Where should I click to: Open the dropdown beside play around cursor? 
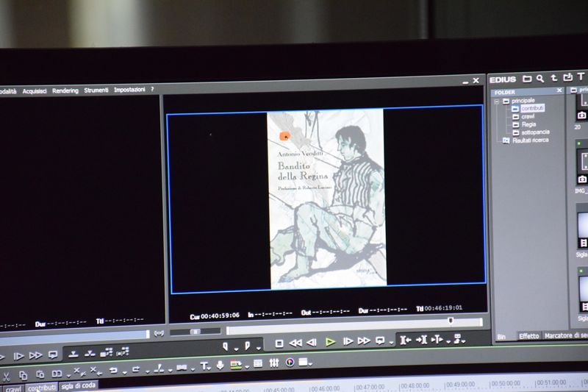448,341
